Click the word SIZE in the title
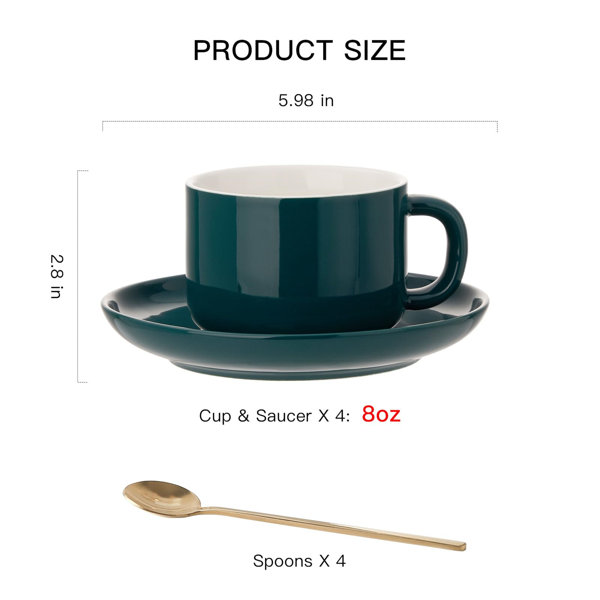600x600 pixels. (x=375, y=50)
